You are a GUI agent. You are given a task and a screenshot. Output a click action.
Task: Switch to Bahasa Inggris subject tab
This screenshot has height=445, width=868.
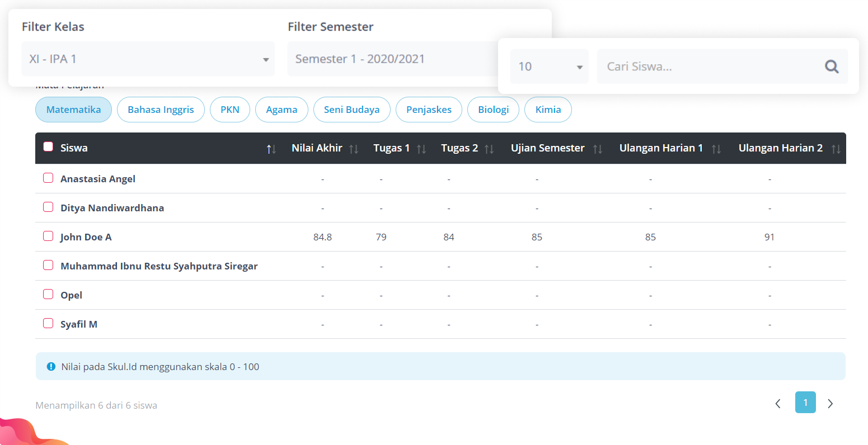161,110
